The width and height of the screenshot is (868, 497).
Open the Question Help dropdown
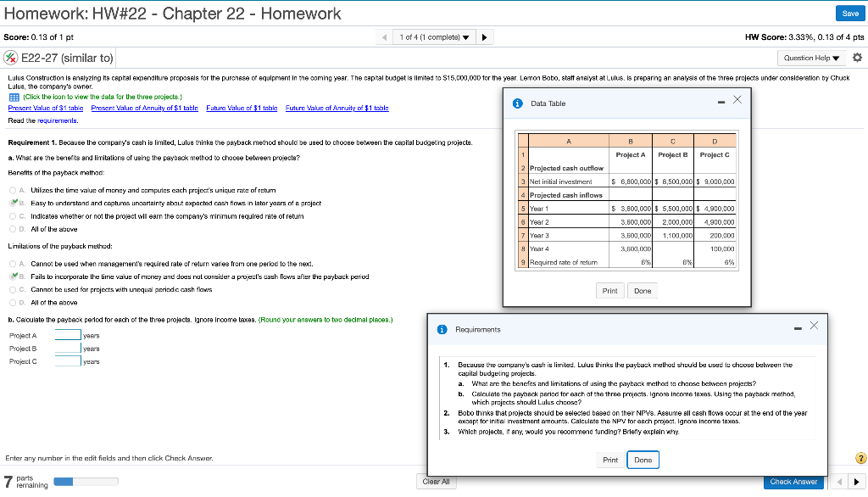[811, 58]
